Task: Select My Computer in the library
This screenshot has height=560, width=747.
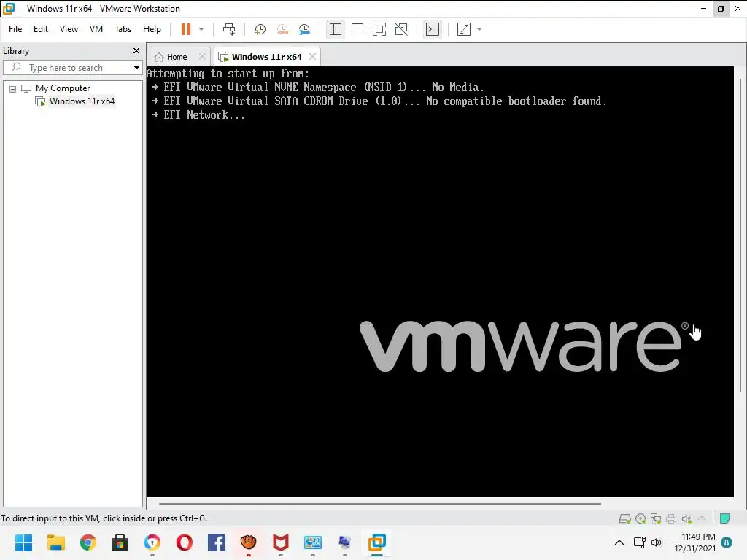Action: click(x=63, y=88)
